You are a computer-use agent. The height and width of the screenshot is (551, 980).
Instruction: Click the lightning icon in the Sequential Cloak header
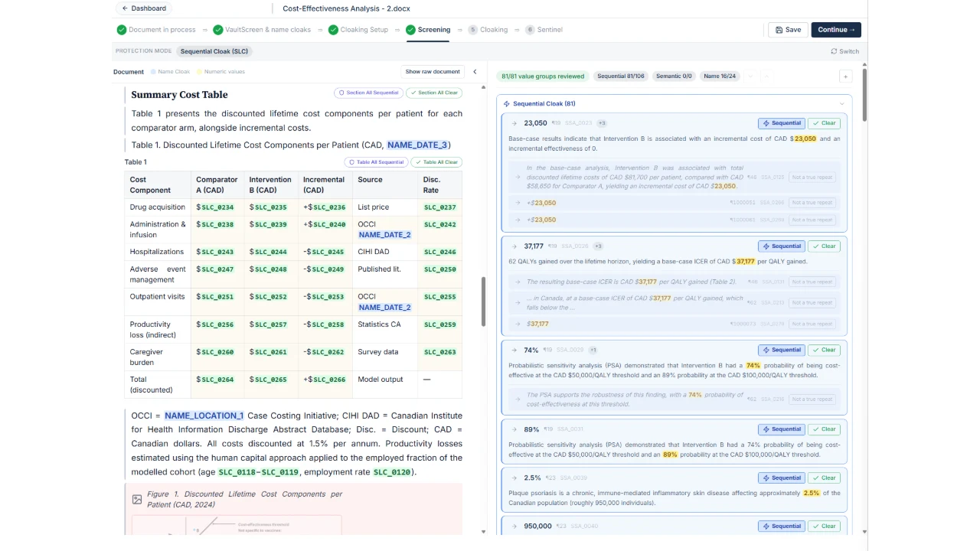(x=507, y=104)
